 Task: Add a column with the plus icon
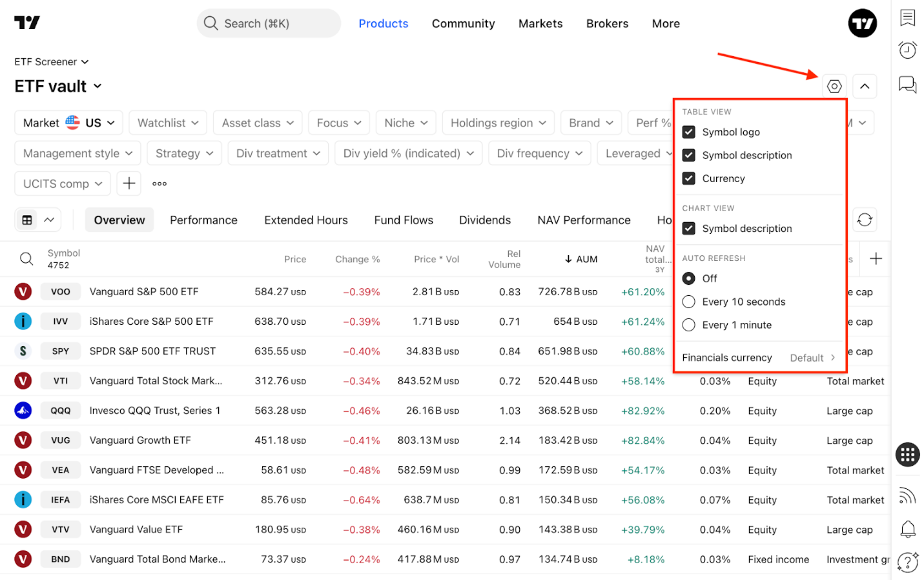876,259
